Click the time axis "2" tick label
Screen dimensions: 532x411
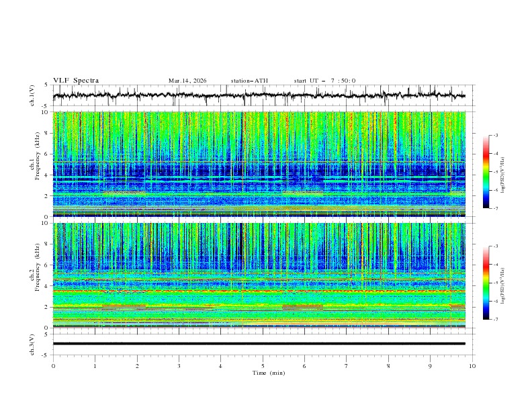pyautogui.click(x=137, y=366)
